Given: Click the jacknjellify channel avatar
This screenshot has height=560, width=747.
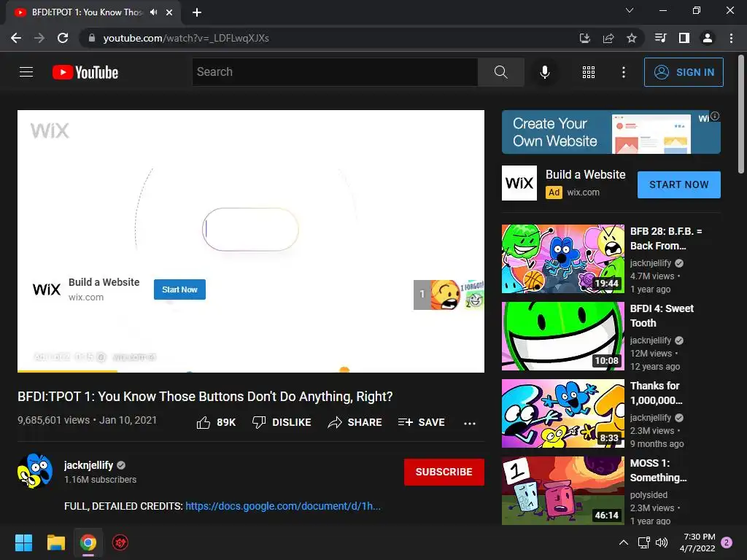Looking at the screenshot, I should tap(35, 471).
